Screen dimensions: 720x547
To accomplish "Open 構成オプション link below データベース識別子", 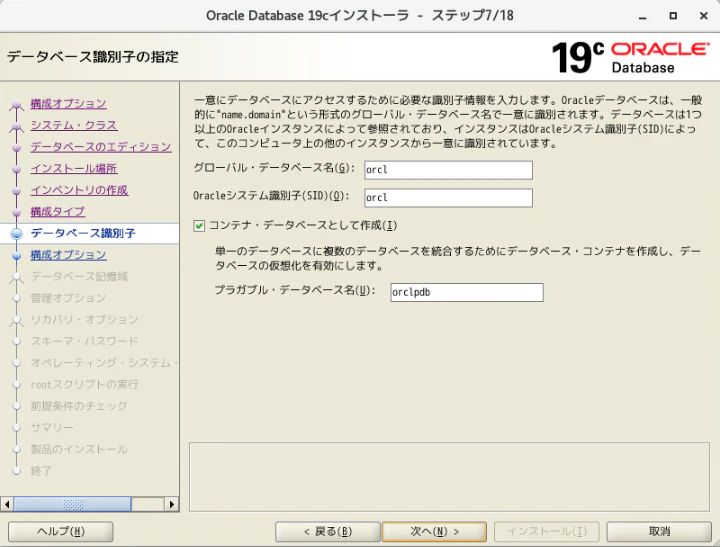I will 68,255.
